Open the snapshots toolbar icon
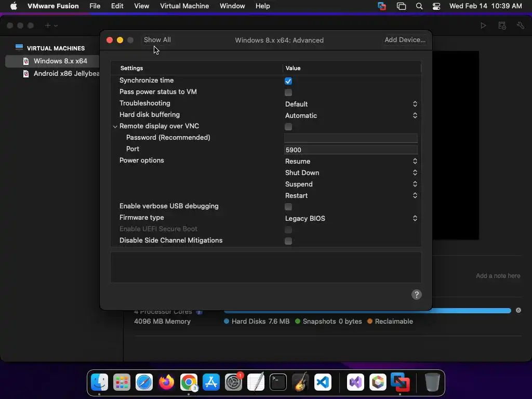 coord(502,25)
